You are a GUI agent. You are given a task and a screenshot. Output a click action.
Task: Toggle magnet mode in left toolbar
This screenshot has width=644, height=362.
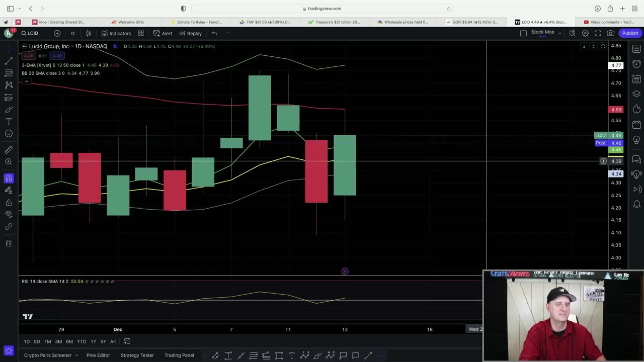[9, 178]
